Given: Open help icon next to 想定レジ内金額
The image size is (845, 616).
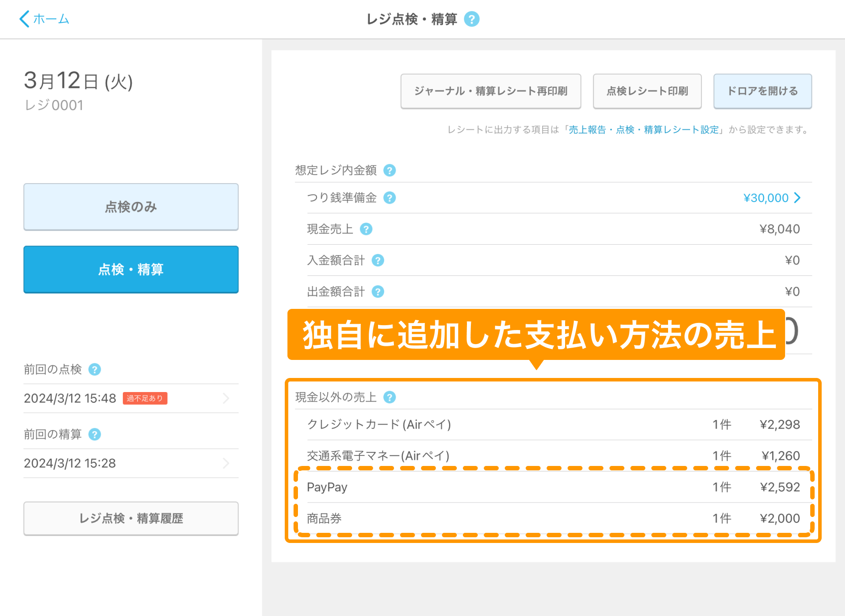Looking at the screenshot, I should [389, 170].
